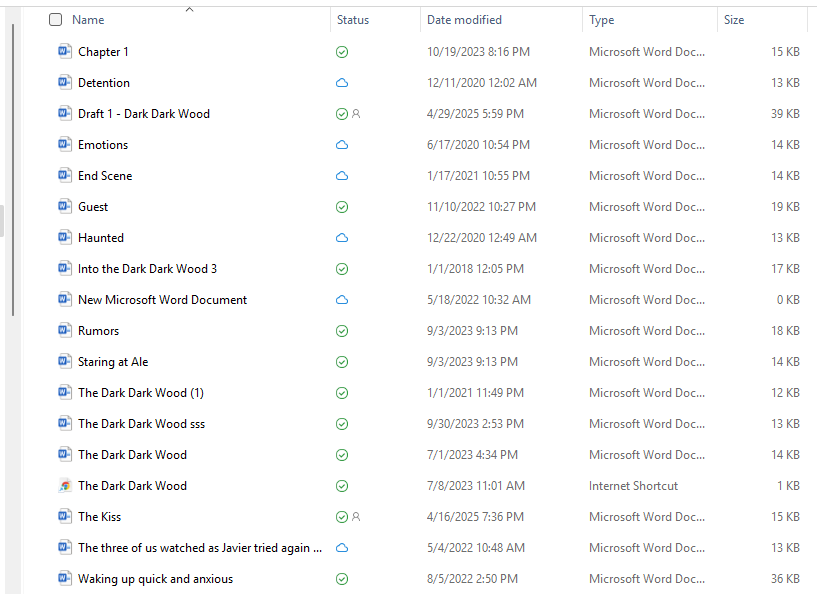817x594 pixels.
Task: Sort files by the Size column header
Action: 734,20
